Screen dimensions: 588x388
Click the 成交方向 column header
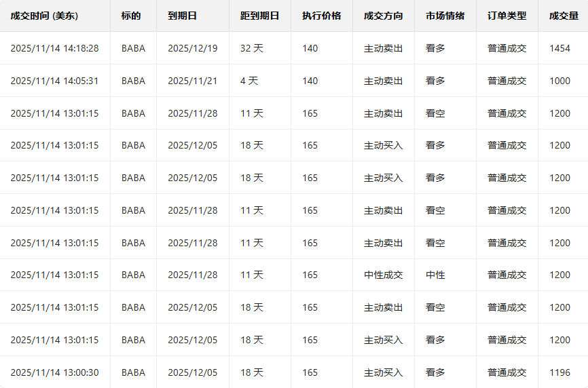coord(383,16)
